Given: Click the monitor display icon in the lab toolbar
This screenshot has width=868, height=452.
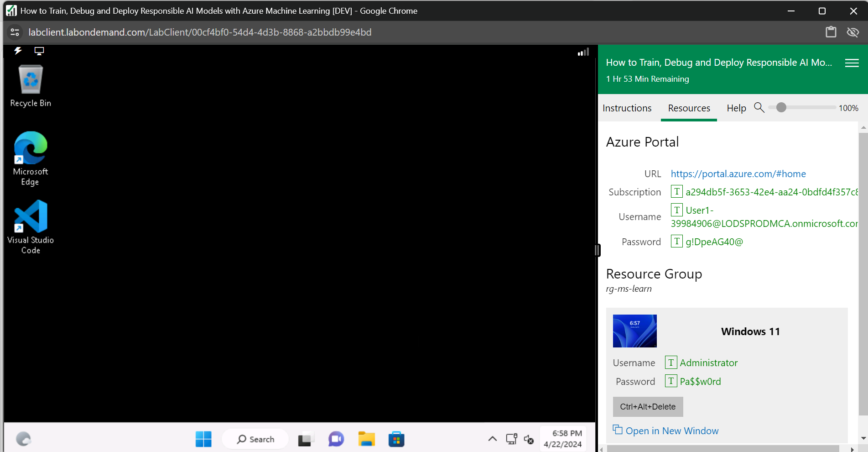Looking at the screenshot, I should tap(39, 51).
